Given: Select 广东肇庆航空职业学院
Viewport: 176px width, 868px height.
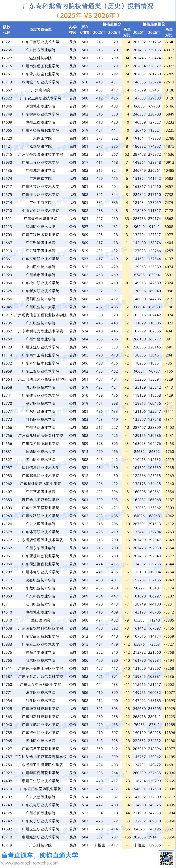Looking at the screenshot, I should click(40, 74).
